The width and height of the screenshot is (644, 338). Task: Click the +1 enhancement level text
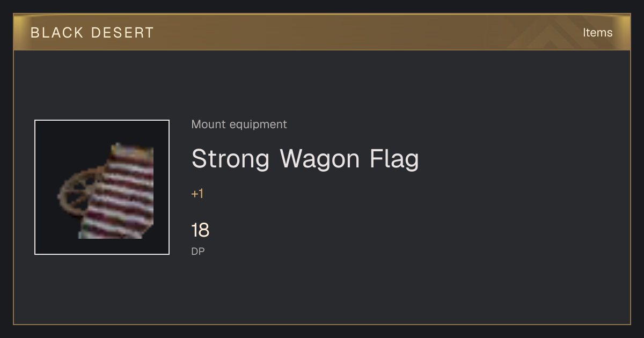(197, 194)
